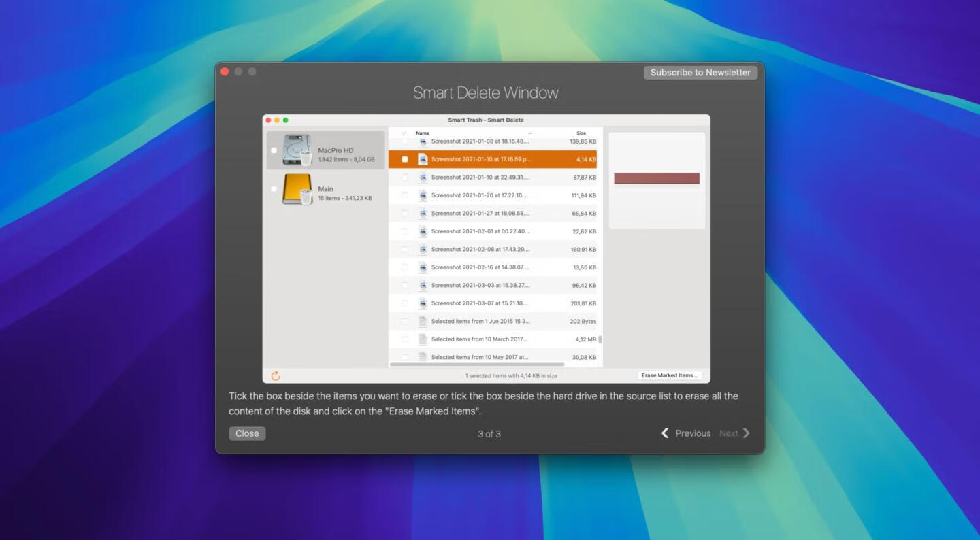Screen dimensions: 980x540
Task: Click the Size column header
Action: coord(581,133)
